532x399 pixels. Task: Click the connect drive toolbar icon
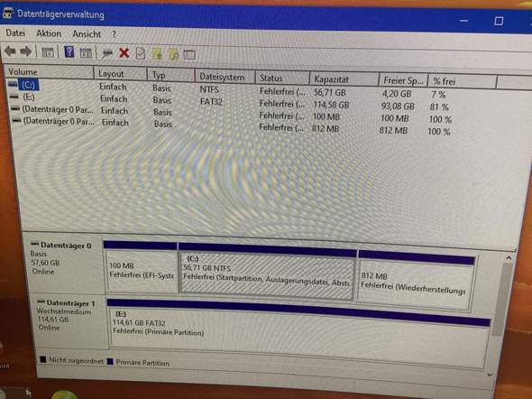[x=107, y=53]
